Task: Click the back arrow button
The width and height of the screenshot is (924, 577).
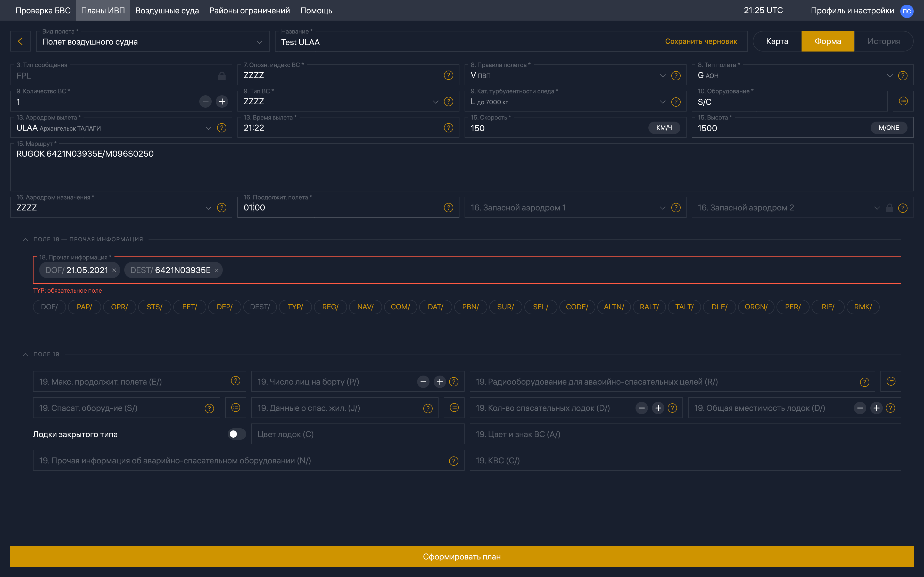Action: 20,41
